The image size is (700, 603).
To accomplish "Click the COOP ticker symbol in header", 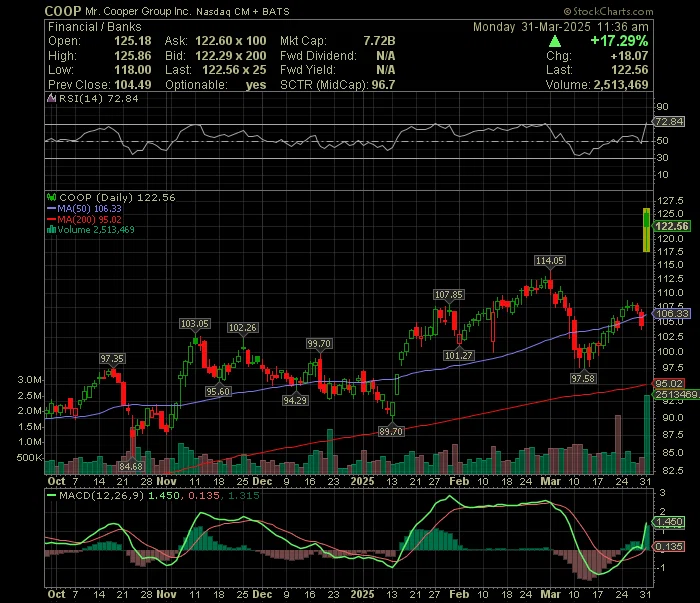I will 63,11.
